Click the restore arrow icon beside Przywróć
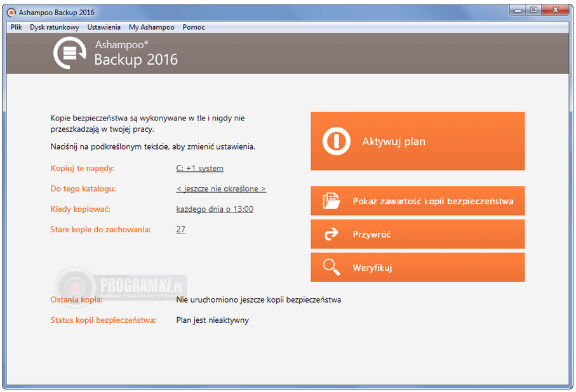The image size is (576, 392). point(331,234)
